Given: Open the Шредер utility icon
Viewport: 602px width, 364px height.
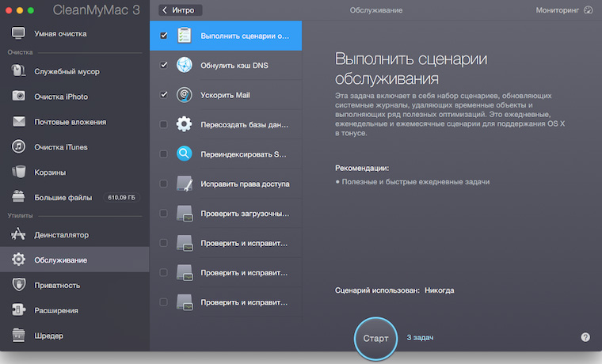Looking at the screenshot, I should 19,336.
